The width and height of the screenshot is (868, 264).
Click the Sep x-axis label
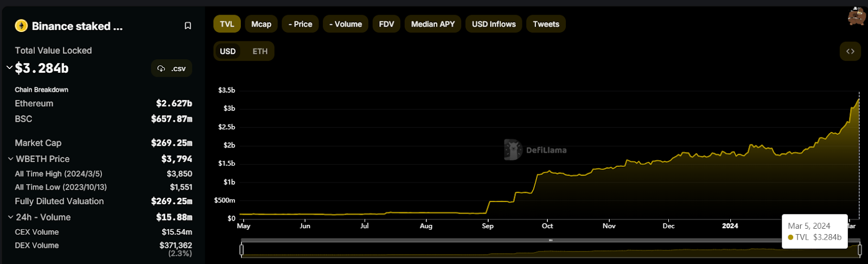[488, 226]
